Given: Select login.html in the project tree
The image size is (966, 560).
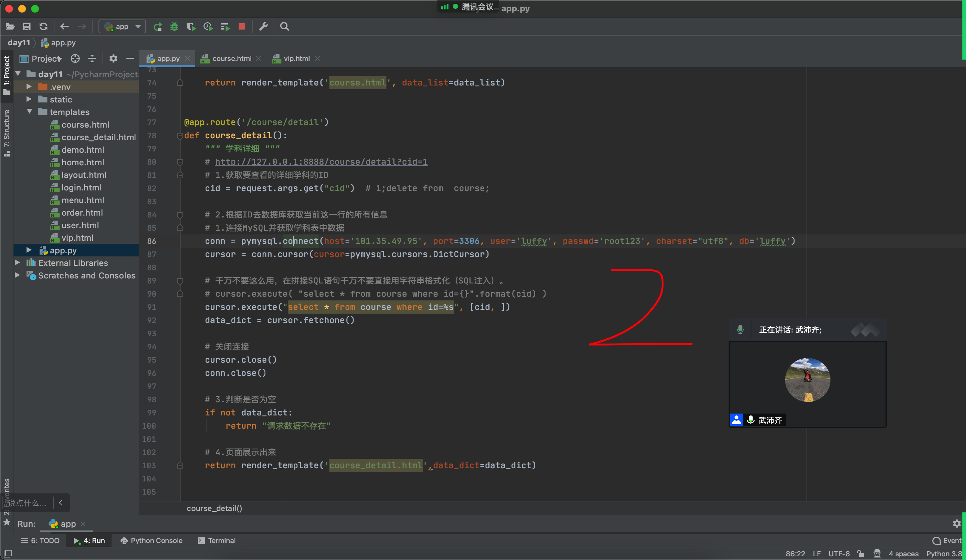Looking at the screenshot, I should 81,187.
